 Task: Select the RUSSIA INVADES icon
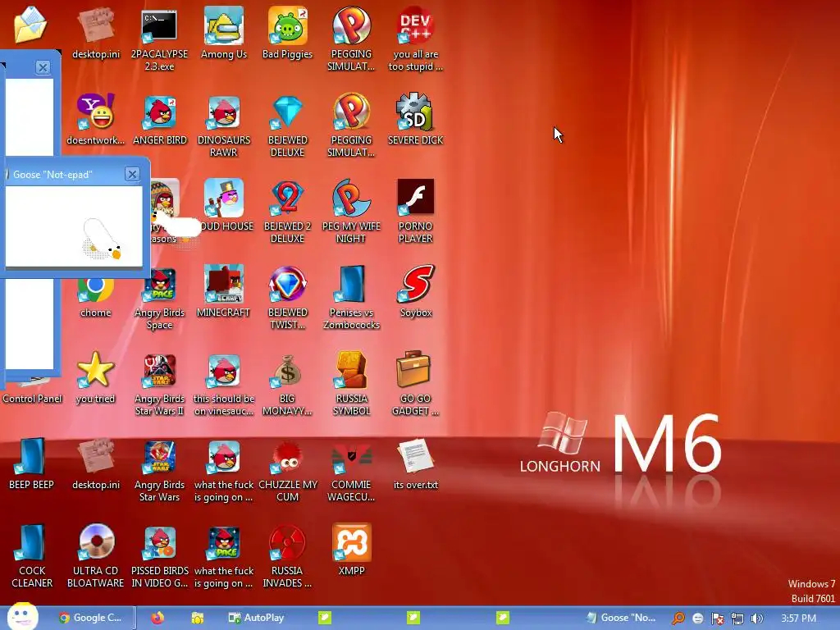(287, 543)
